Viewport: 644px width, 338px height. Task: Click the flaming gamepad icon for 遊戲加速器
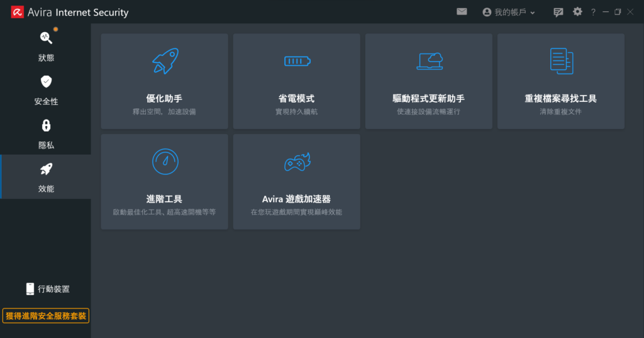point(297,162)
